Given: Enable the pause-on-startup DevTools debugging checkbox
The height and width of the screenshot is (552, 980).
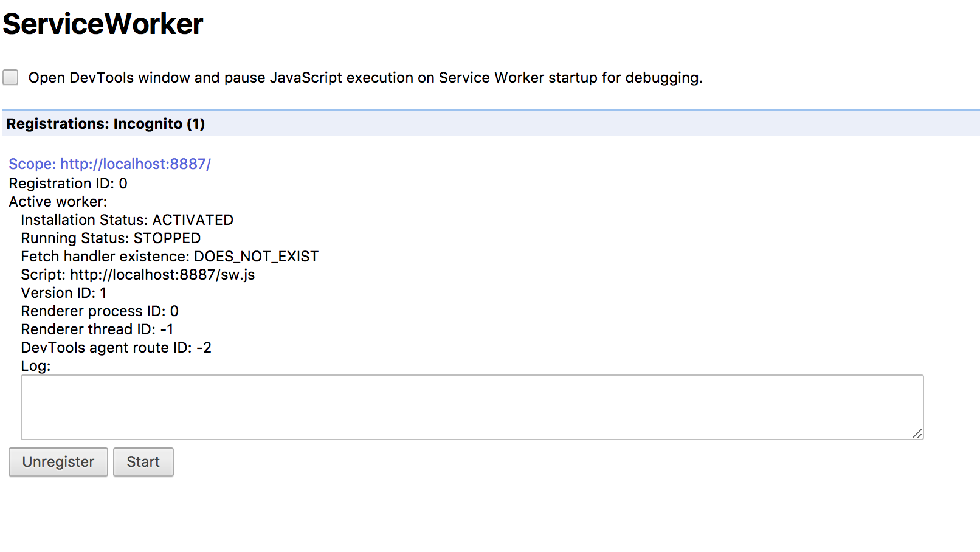Looking at the screenshot, I should pos(10,77).
